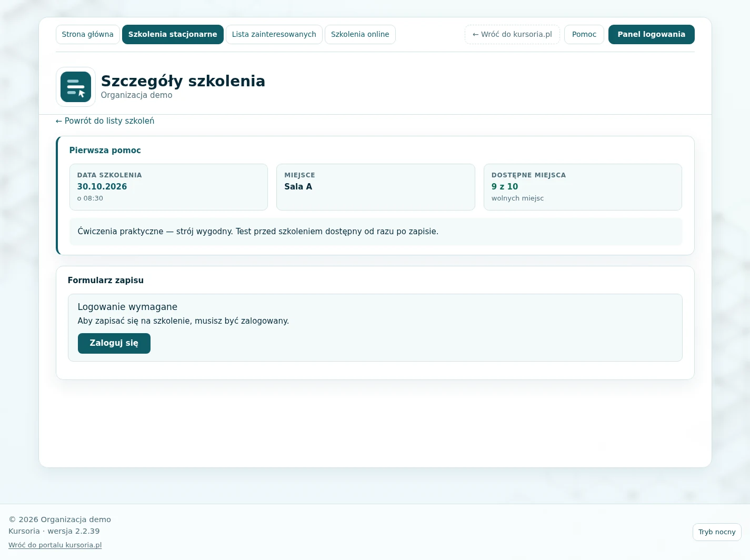Open the Pomoc help page

click(584, 34)
